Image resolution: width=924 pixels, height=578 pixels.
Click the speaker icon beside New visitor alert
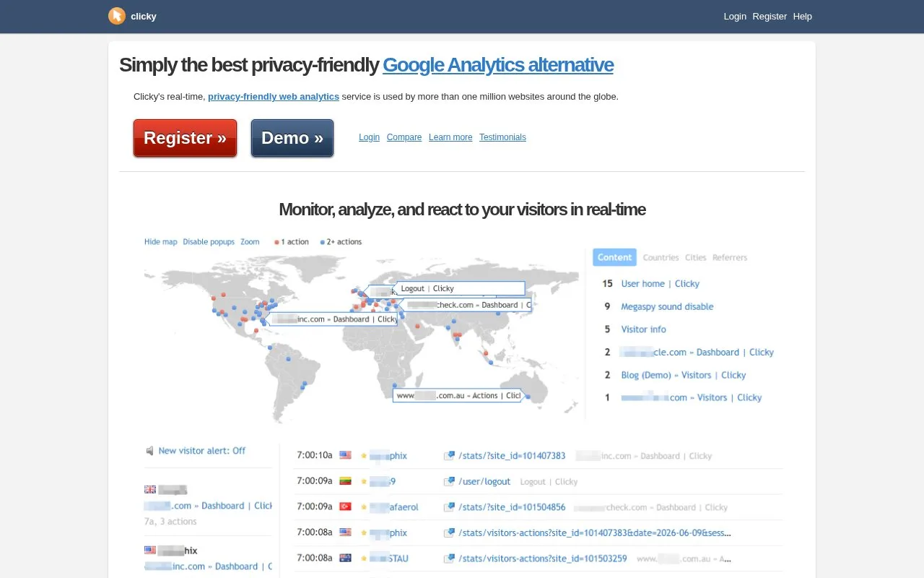(x=149, y=451)
